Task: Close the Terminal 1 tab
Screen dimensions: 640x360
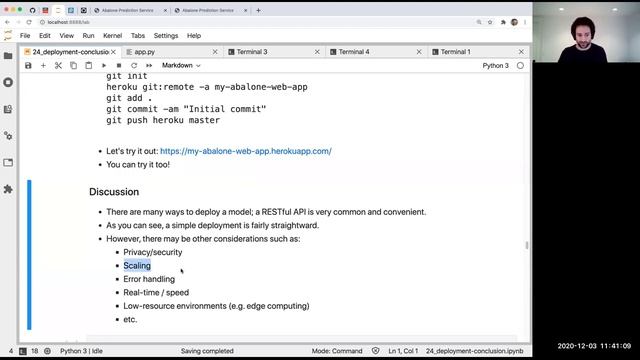Action: point(521,52)
